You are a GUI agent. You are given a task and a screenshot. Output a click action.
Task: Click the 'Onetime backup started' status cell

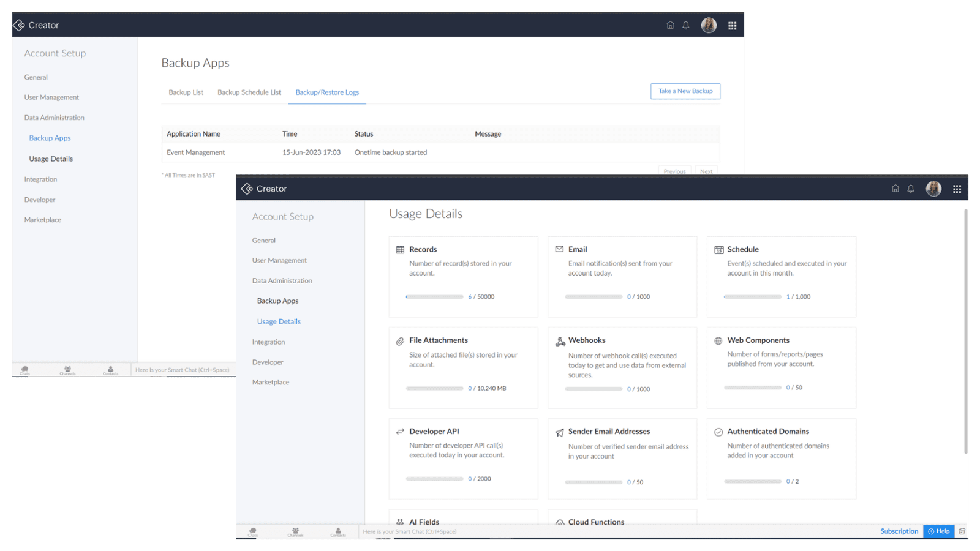tap(391, 152)
